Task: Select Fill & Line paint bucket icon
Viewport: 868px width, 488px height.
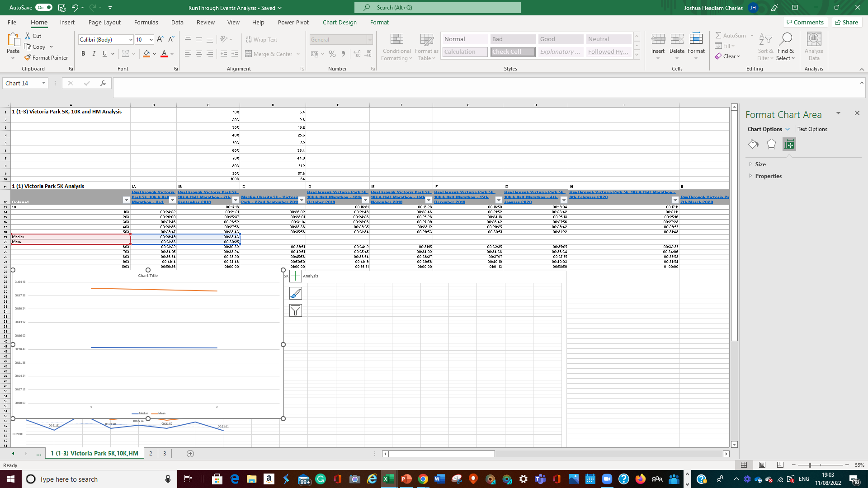Action: pos(753,144)
